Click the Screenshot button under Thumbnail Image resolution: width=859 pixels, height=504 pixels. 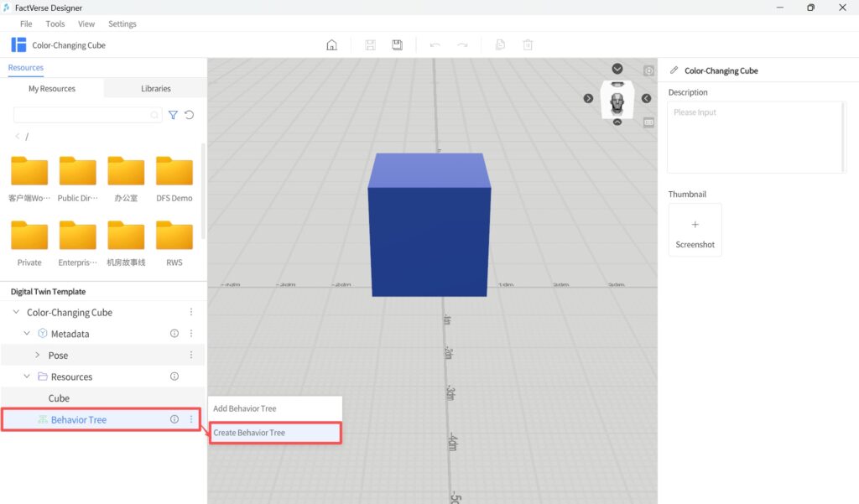(x=695, y=230)
